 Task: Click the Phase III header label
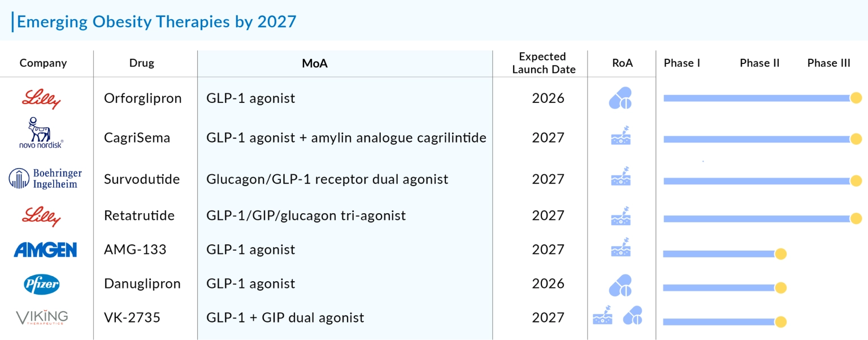(828, 63)
